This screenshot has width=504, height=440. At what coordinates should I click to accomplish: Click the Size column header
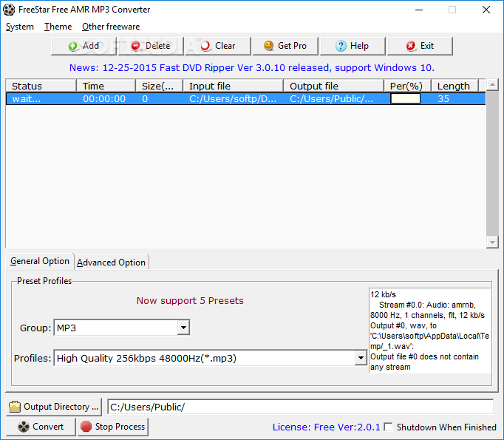[x=159, y=86]
